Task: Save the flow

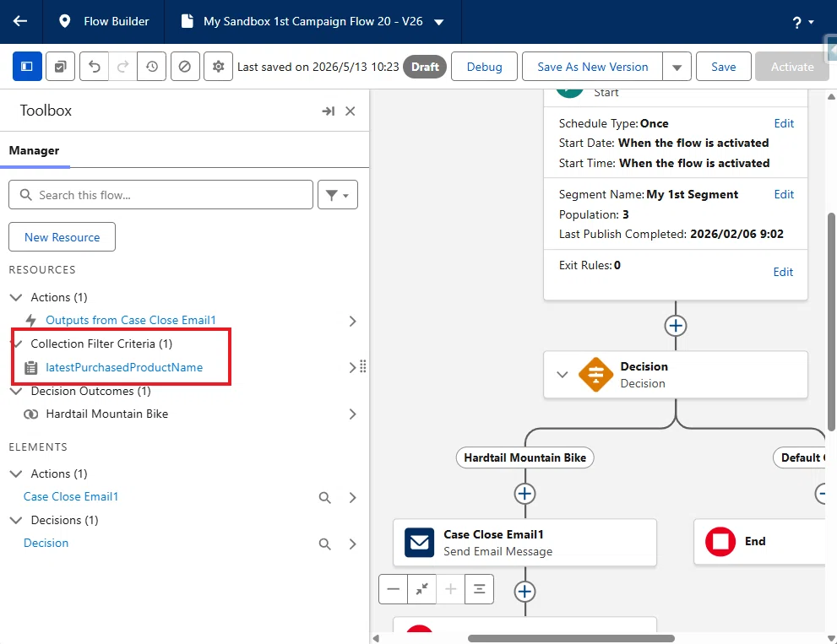Action: [723, 66]
